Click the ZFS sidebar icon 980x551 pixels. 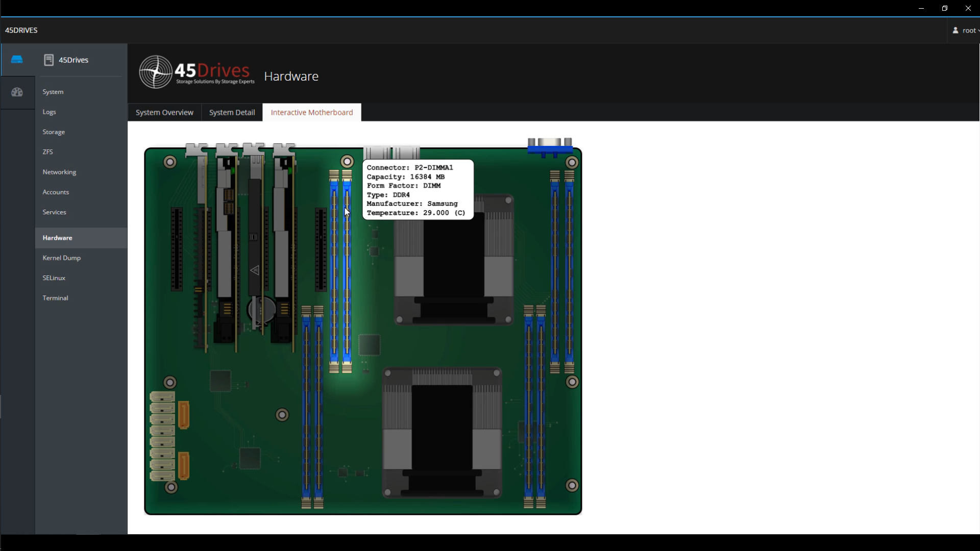pos(48,152)
